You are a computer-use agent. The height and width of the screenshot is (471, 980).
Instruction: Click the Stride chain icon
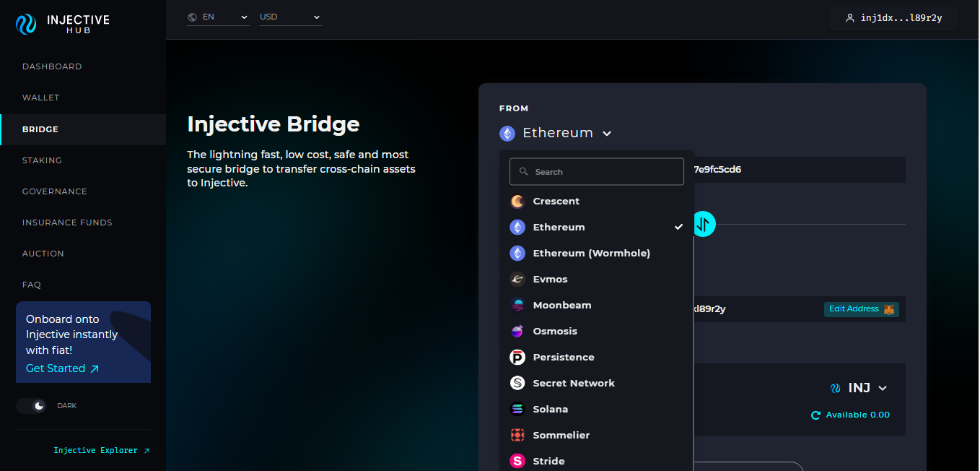tap(517, 462)
